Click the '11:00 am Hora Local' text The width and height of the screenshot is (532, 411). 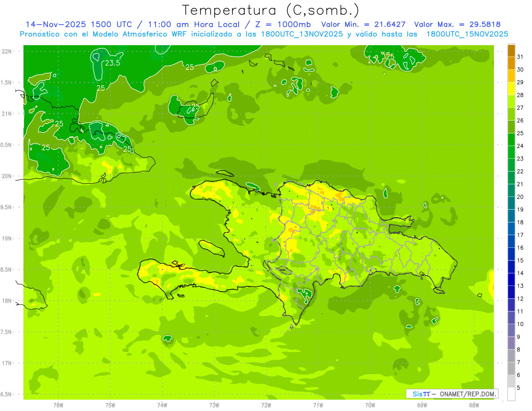click(x=192, y=24)
